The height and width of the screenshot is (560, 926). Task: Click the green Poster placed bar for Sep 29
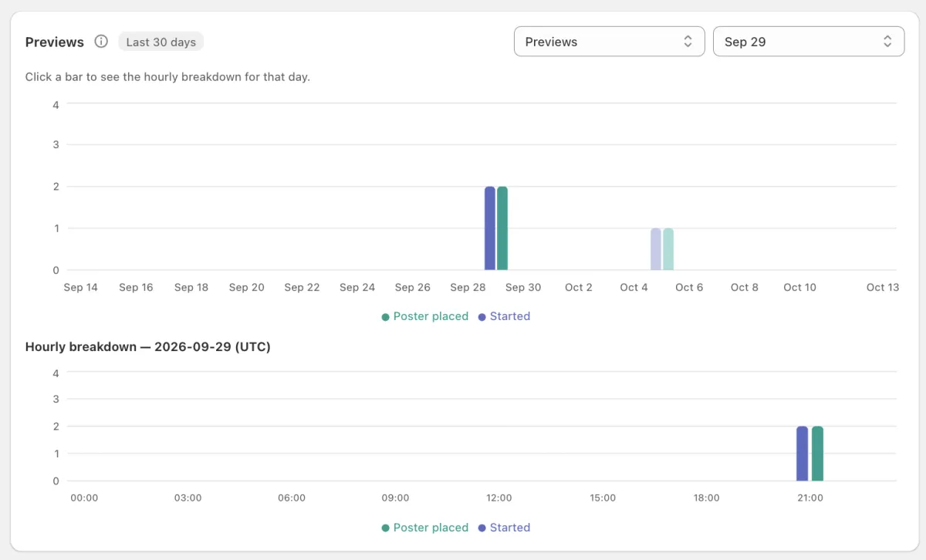point(502,228)
